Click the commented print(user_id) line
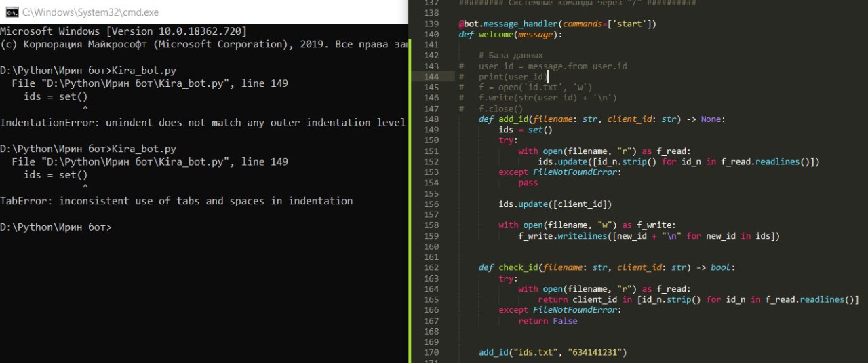The image size is (868, 363). (503, 77)
